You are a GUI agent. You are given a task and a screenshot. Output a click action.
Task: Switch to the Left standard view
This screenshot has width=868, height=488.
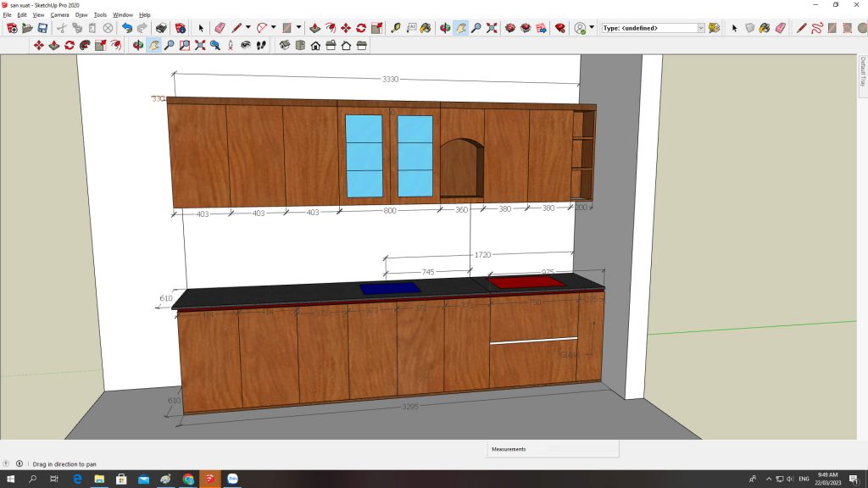361,46
